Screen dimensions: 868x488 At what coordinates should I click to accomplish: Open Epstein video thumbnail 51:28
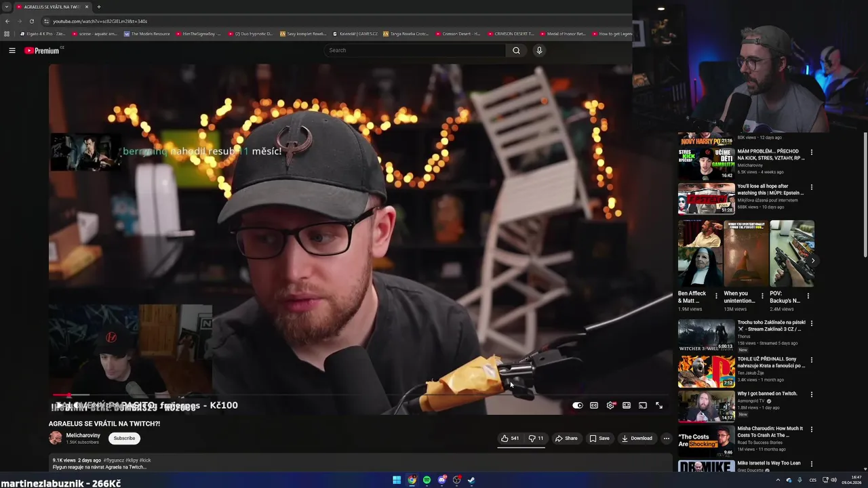tap(706, 198)
